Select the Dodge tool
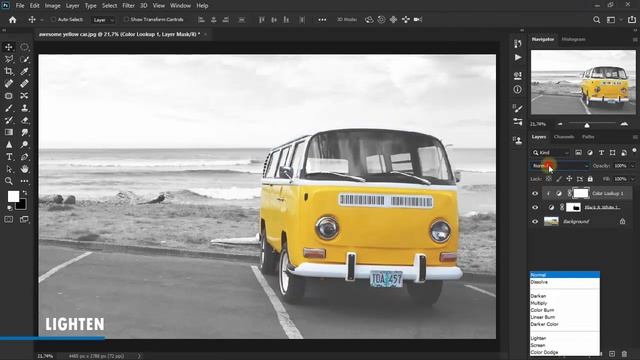Image resolution: width=640 pixels, height=360 pixels. click(x=24, y=144)
